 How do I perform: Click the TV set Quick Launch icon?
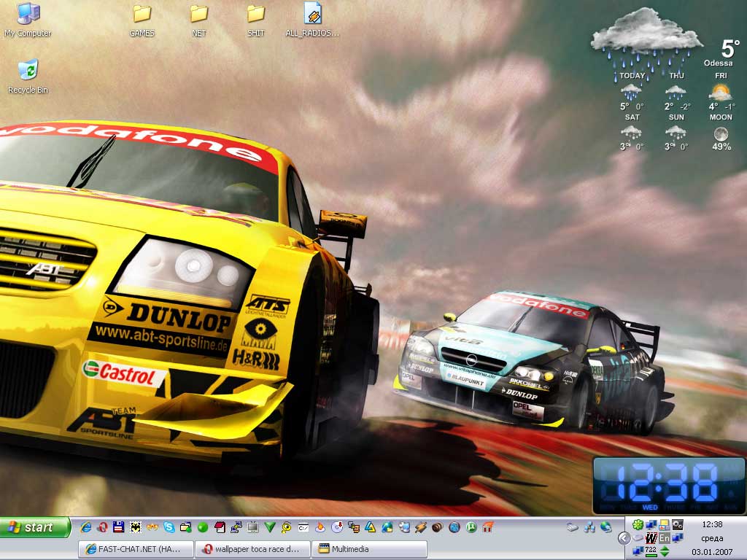[x=253, y=527]
